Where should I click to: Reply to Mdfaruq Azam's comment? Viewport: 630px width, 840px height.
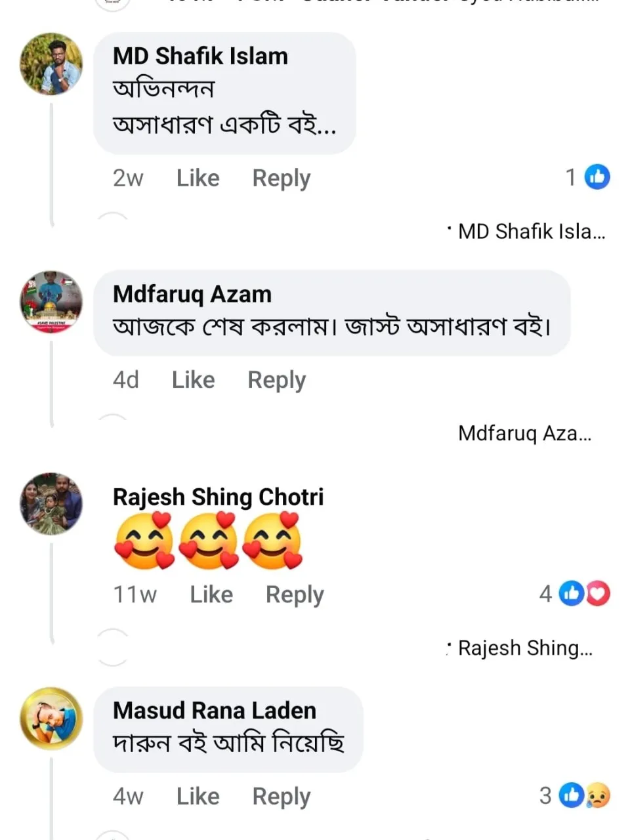tap(276, 380)
